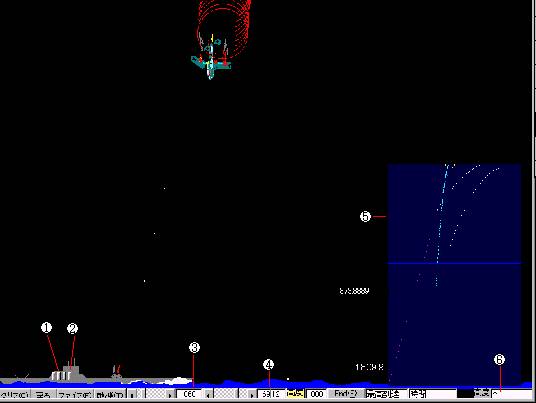
Task: Click the small vessel with red masts on the deck
Action: tap(117, 372)
